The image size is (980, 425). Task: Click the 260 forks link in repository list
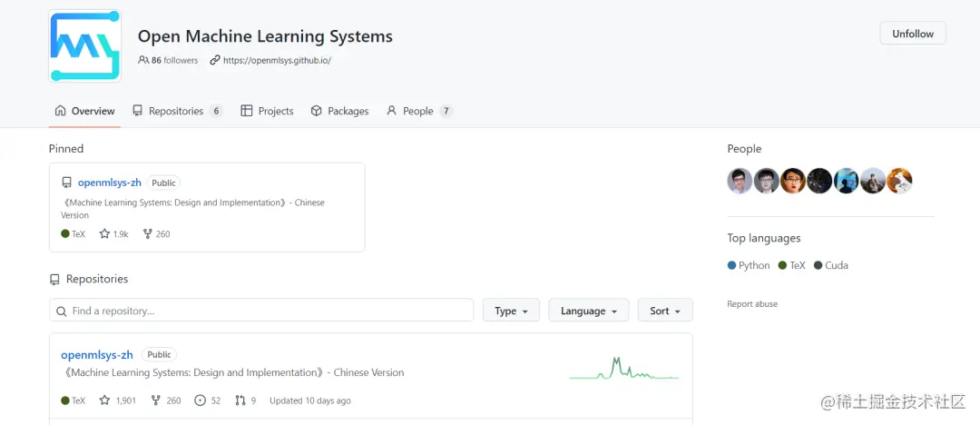pos(166,400)
